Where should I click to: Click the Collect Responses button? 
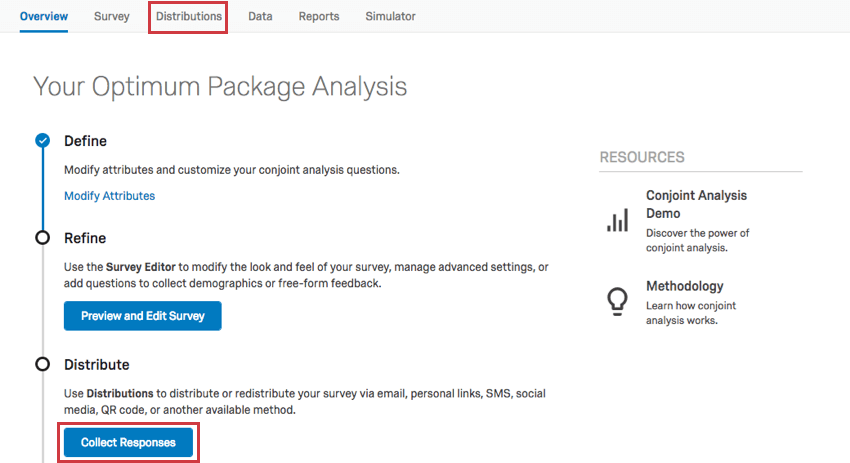click(x=128, y=442)
